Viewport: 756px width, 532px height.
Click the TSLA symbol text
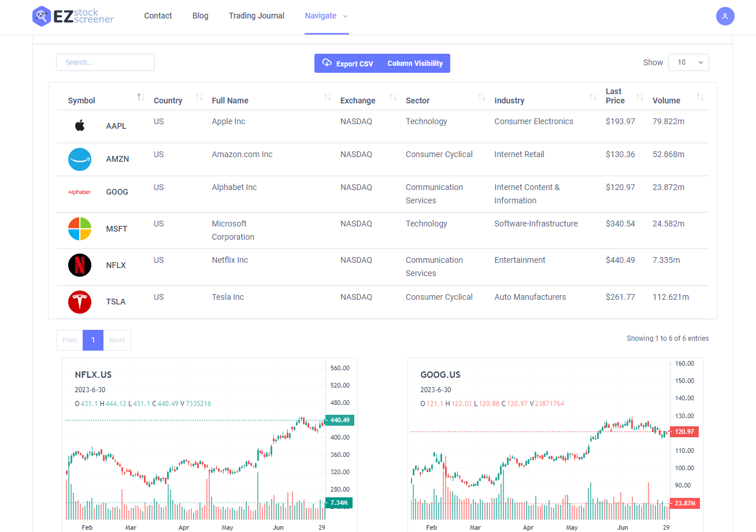coord(116,302)
